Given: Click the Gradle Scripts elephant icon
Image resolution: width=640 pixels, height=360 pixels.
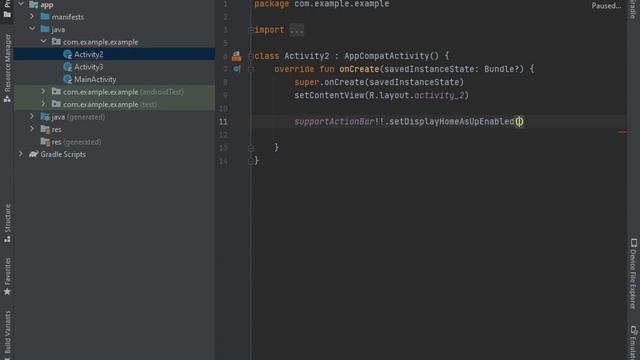Looking at the screenshot, I should tap(33, 154).
